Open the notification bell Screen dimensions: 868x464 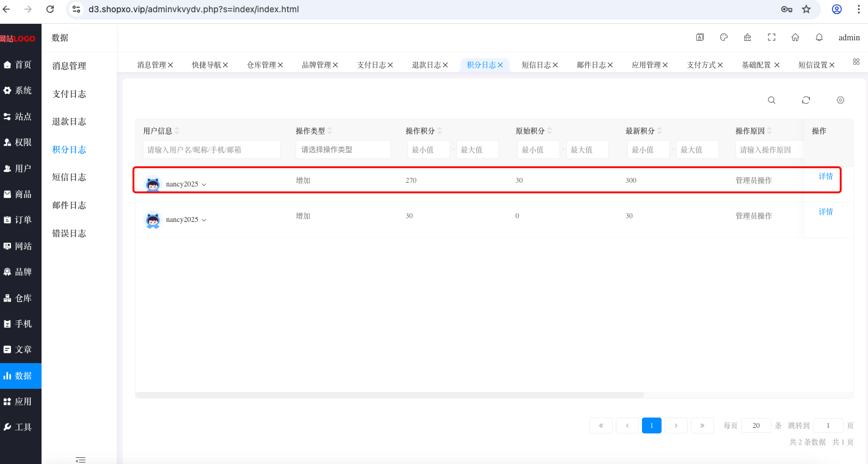coord(819,37)
